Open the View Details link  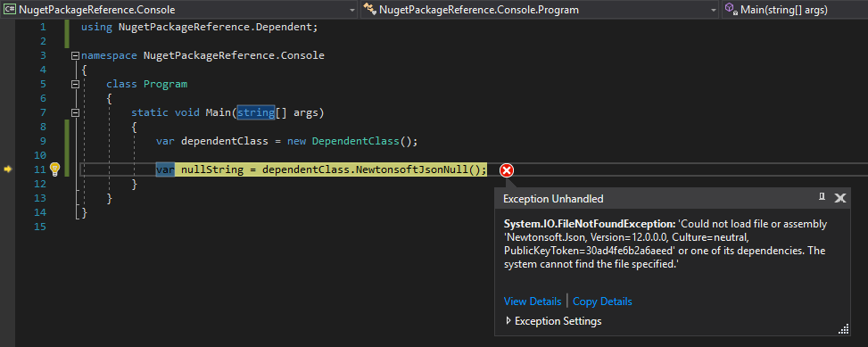(532, 302)
